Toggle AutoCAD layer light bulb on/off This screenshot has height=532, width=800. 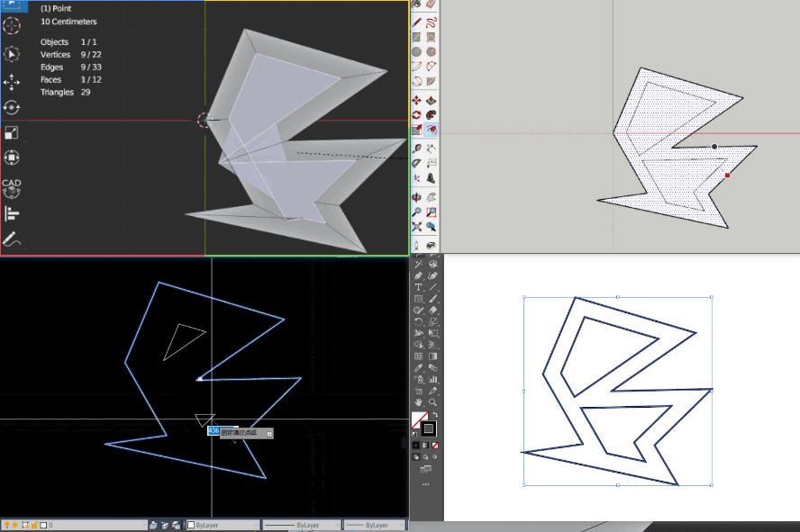pyautogui.click(x=7, y=525)
